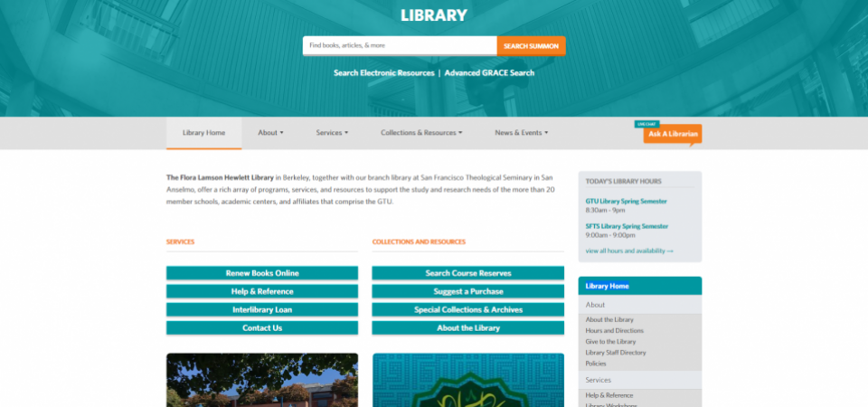The image size is (868, 407).
Task: Click the Help & Reference button
Action: point(262,291)
